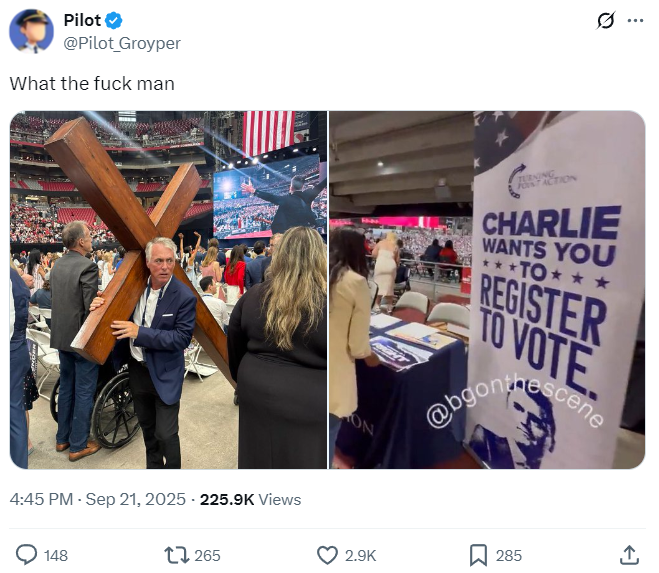Click the blue verified badge
Image resolution: width=659 pixels, height=573 pixels.
113,21
